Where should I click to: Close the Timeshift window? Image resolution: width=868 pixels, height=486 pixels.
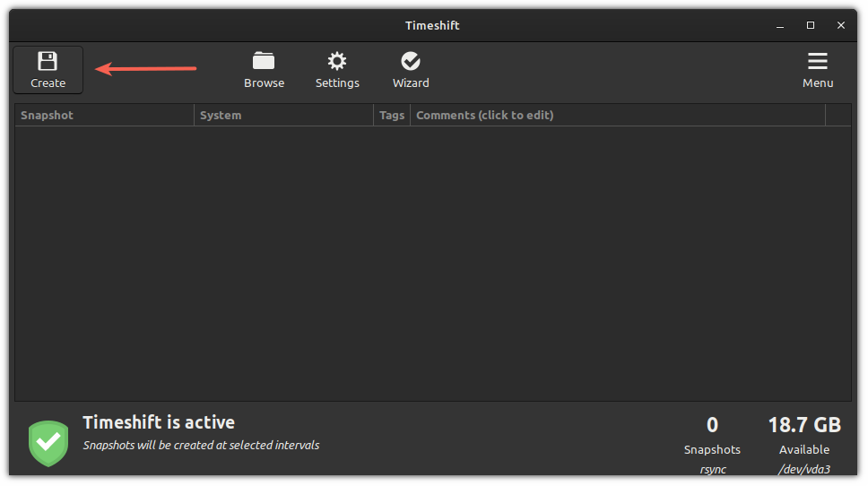pyautogui.click(x=841, y=25)
